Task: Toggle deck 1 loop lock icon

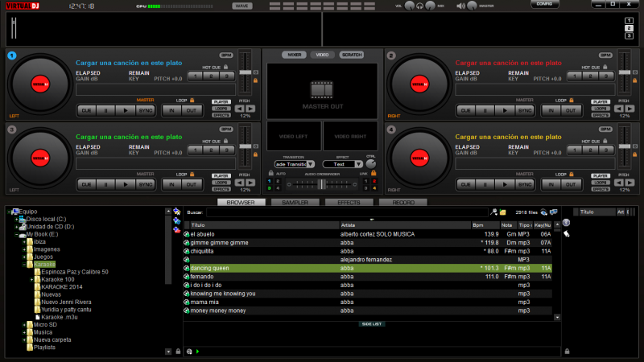Action: pyautogui.click(x=192, y=100)
